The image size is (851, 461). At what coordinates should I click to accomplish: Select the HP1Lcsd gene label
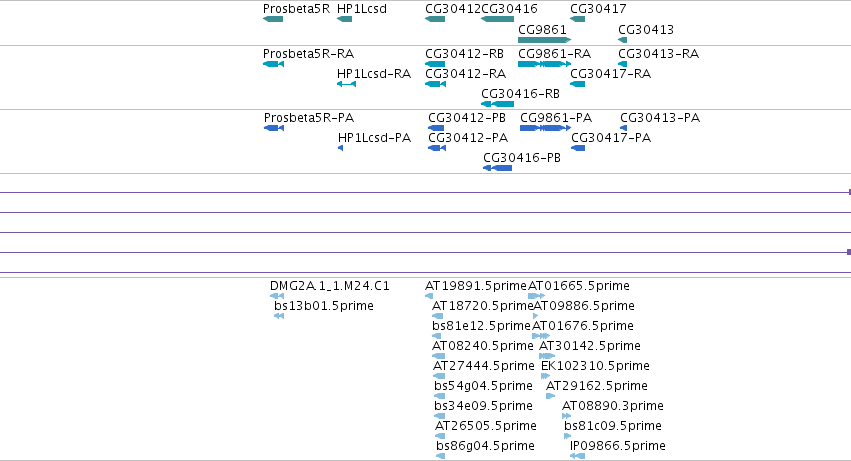click(x=362, y=9)
